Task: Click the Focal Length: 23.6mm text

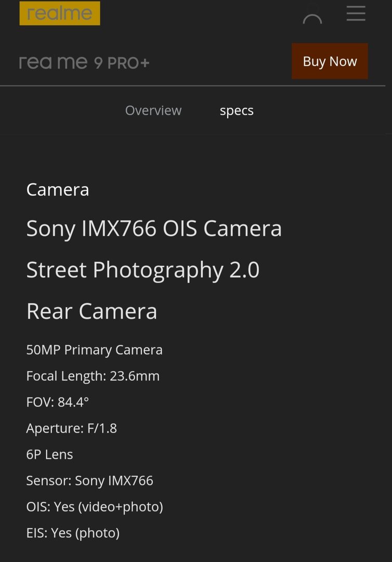Action: (93, 376)
